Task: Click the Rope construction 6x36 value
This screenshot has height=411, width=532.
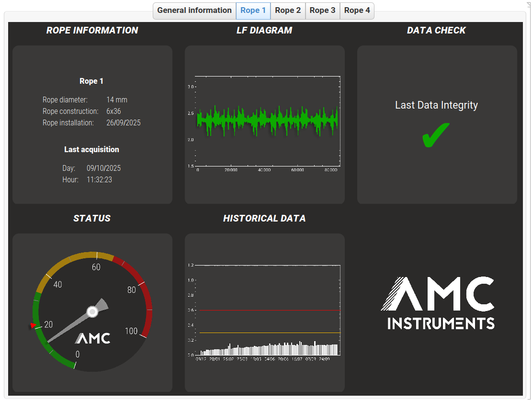Action: pos(113,111)
